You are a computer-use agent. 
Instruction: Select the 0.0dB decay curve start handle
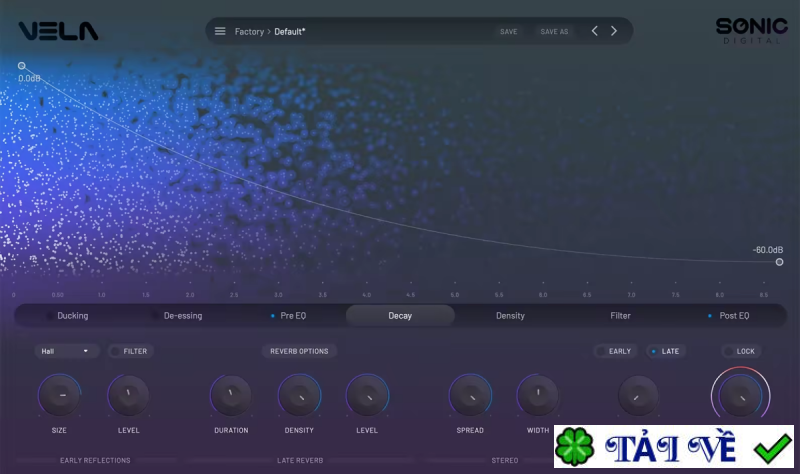coord(21,66)
